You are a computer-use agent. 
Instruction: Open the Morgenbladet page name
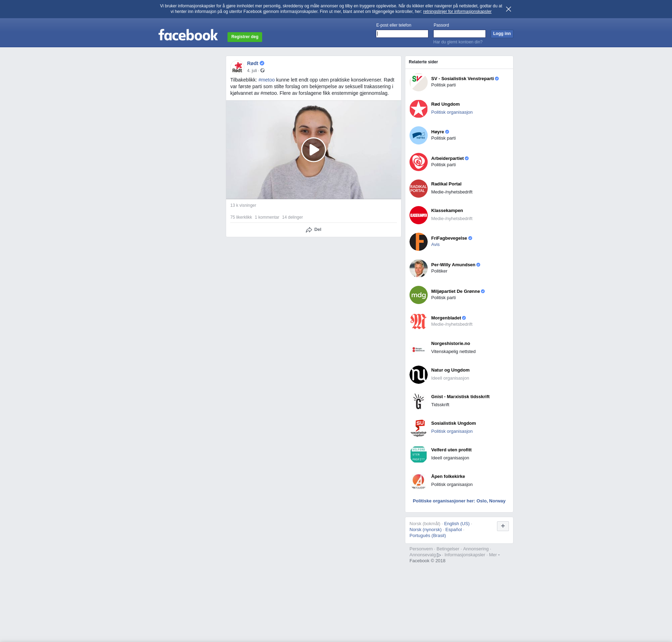click(x=446, y=318)
